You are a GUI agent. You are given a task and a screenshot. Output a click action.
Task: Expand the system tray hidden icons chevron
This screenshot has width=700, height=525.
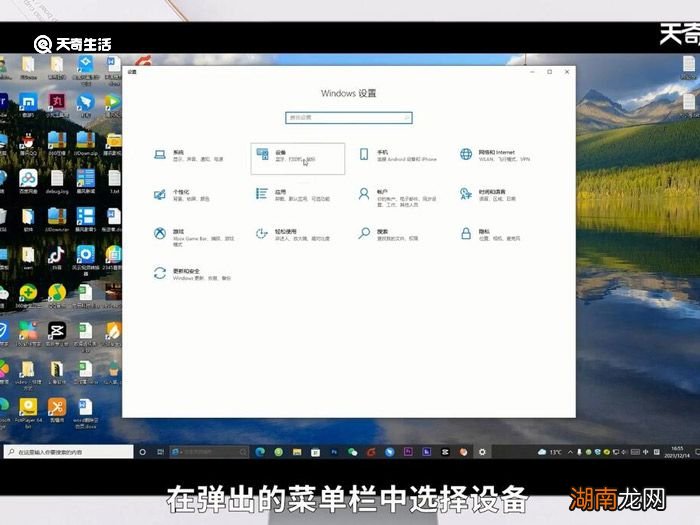[x=570, y=452]
